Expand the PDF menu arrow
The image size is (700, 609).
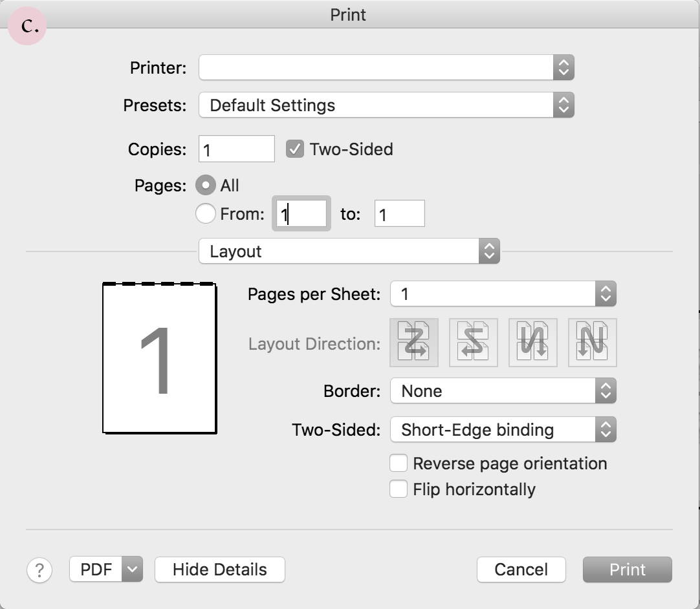132,570
